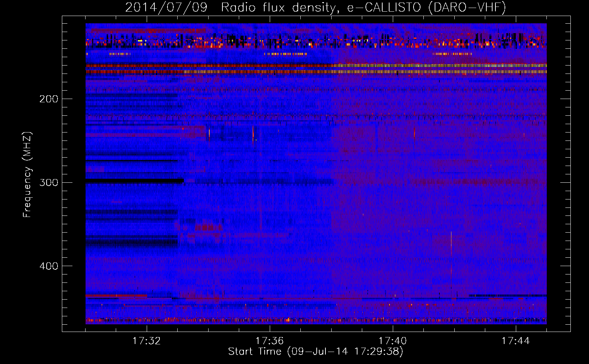
Task: Click the '17:44' time tick label
Action: tap(515, 341)
